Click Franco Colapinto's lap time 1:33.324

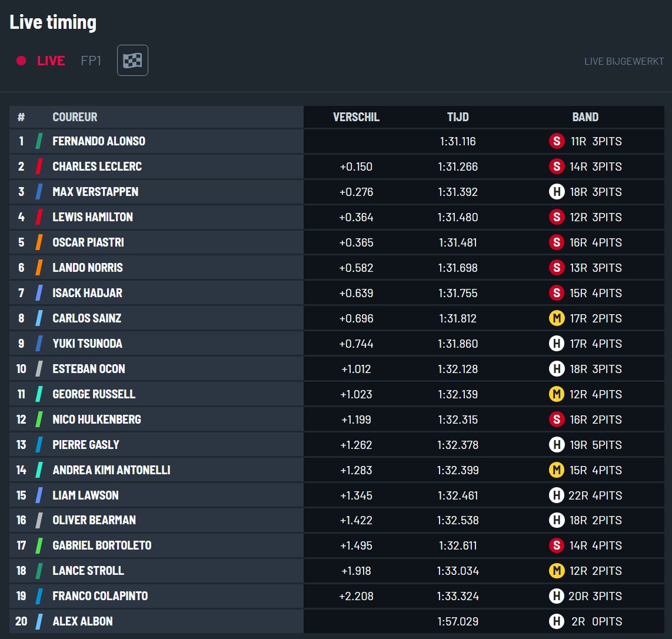coord(458,595)
